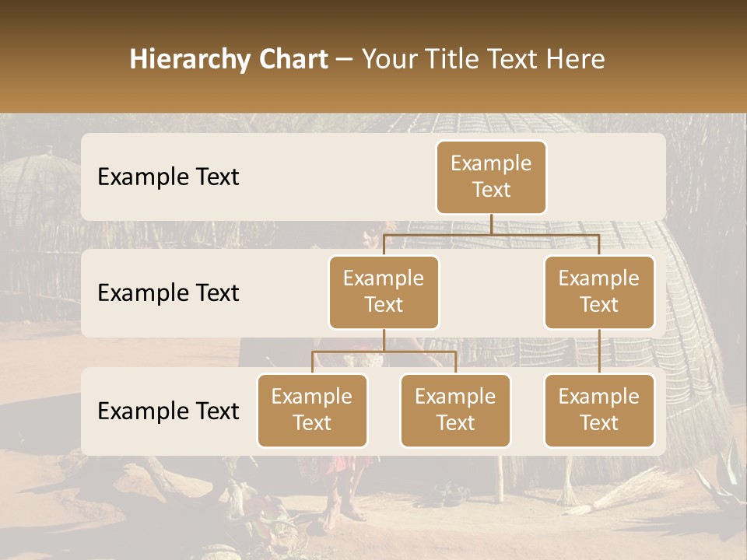Viewport: 747px width, 560px height.
Task: Select the top-level Example Text box
Action: (x=491, y=177)
